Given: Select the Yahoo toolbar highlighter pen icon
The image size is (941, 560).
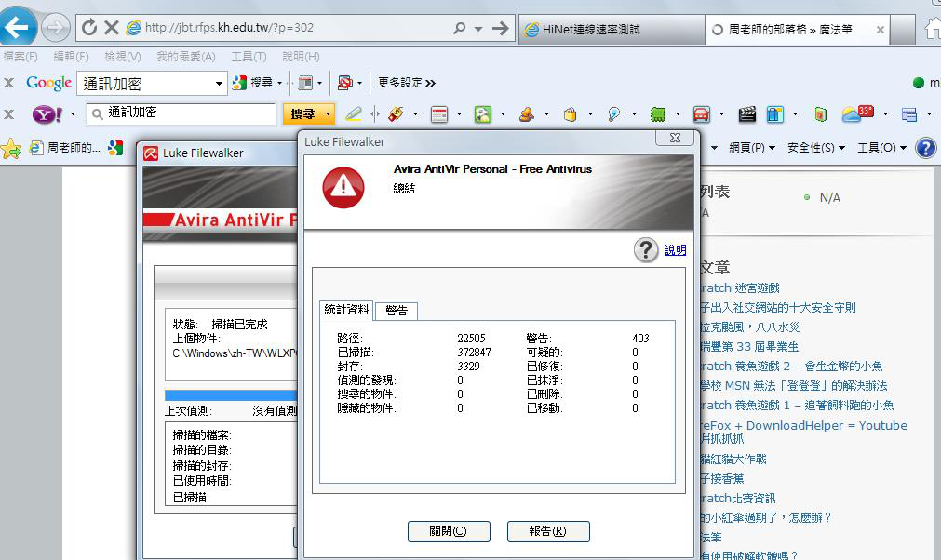Looking at the screenshot, I should pyautogui.click(x=354, y=113).
